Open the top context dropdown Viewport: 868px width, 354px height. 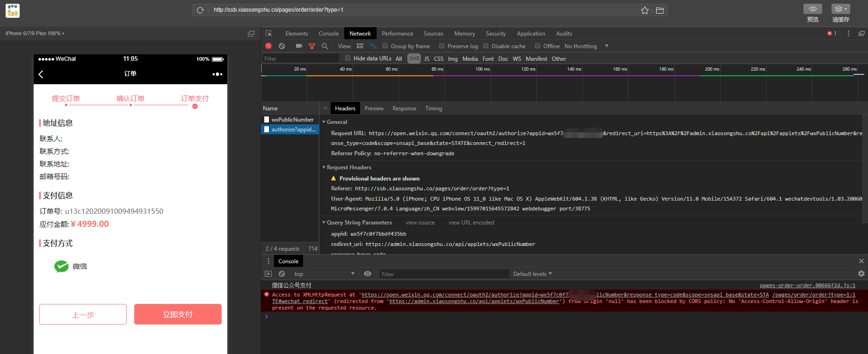[x=324, y=274]
